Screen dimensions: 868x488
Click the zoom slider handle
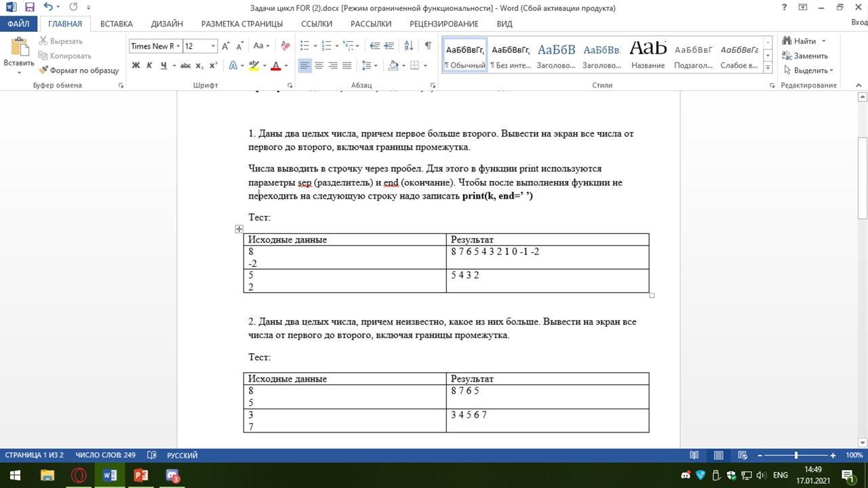[x=796, y=455]
